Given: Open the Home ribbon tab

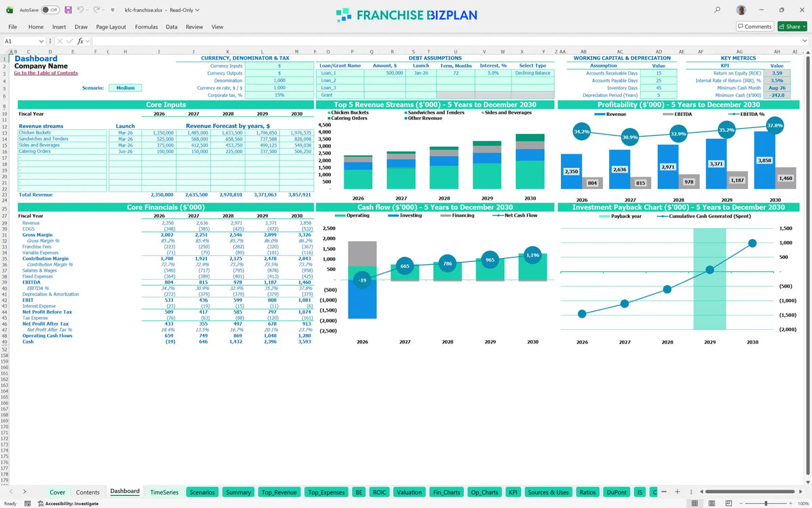Looking at the screenshot, I should pyautogui.click(x=36, y=27).
